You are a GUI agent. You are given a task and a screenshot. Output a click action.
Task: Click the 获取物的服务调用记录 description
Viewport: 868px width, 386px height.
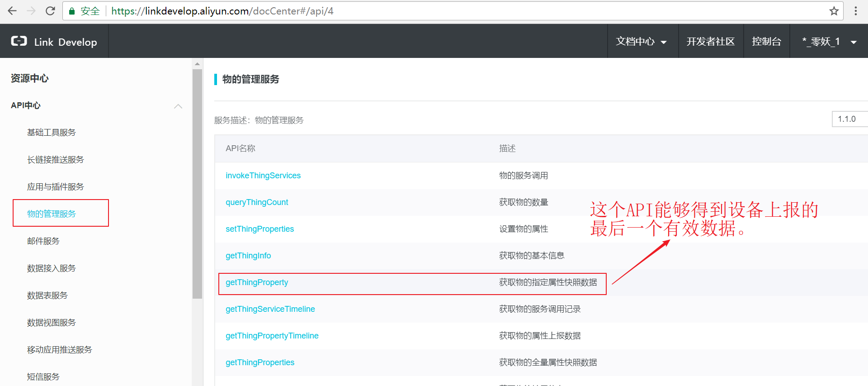540,309
